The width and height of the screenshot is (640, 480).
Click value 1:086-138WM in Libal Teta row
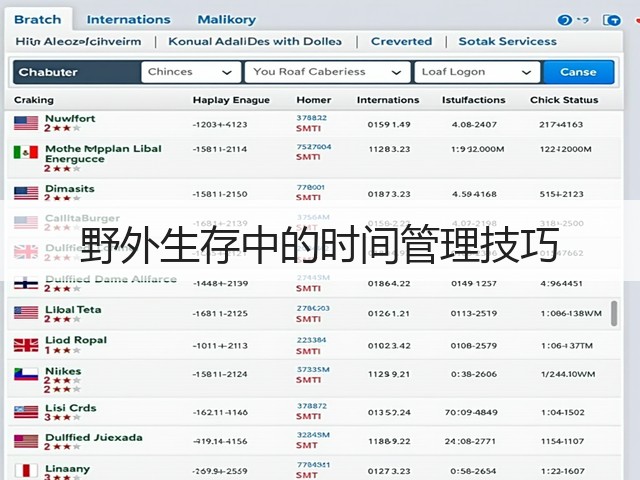pyautogui.click(x=571, y=314)
